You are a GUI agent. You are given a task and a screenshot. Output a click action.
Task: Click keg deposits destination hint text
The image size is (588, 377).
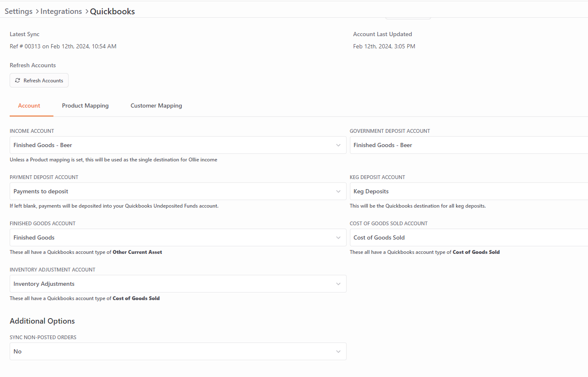(x=418, y=206)
